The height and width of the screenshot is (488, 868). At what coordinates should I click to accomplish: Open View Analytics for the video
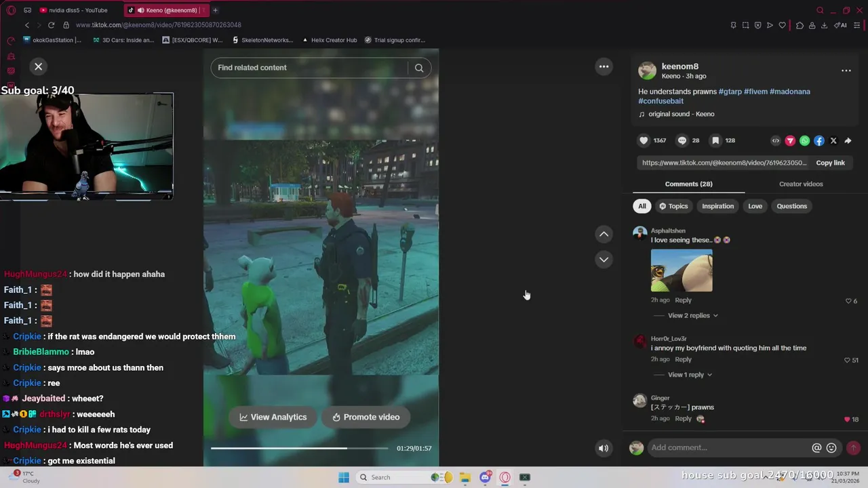(273, 417)
